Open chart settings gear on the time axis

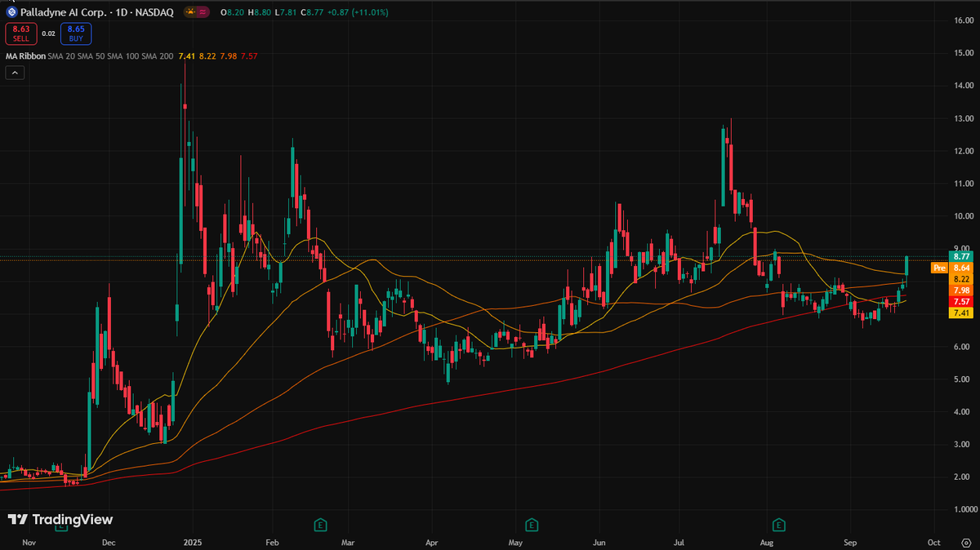pos(966,542)
